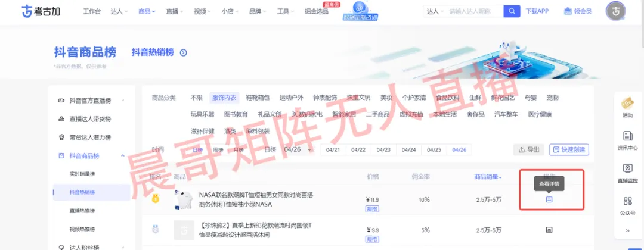Expand the 达人 navigation dropdown
Image resolution: width=644 pixels, height=250 pixels.
coord(119,11)
